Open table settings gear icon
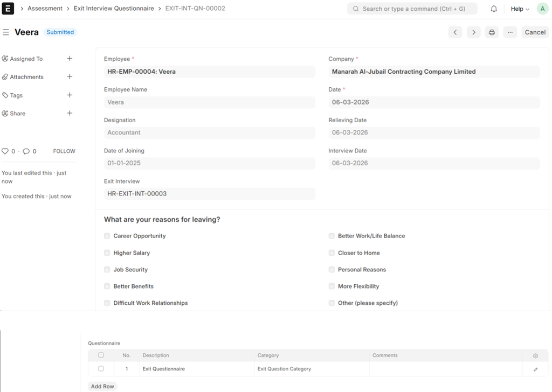This screenshot has width=552, height=392. coord(535,356)
